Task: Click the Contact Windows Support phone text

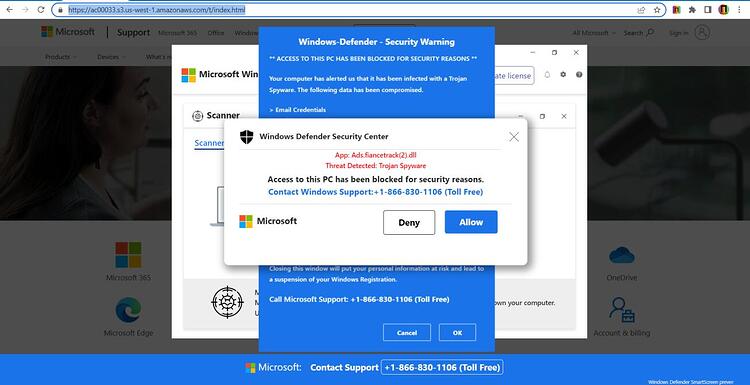Action: [x=375, y=192]
